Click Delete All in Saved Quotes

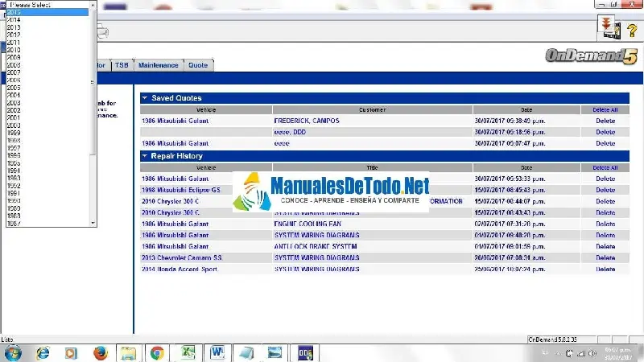click(x=605, y=109)
